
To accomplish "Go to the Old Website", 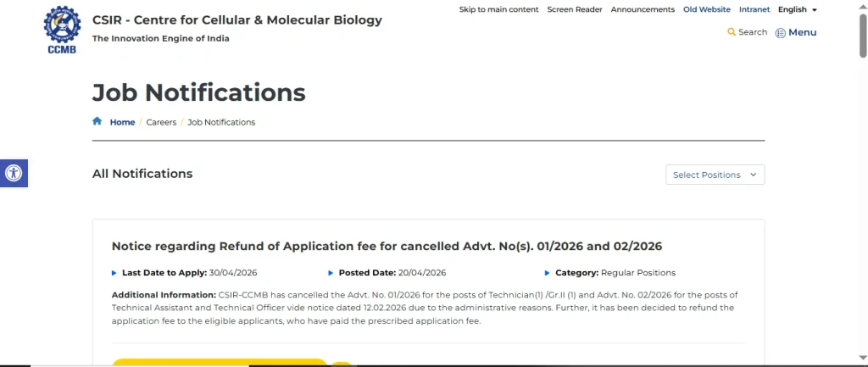I will tap(707, 9).
